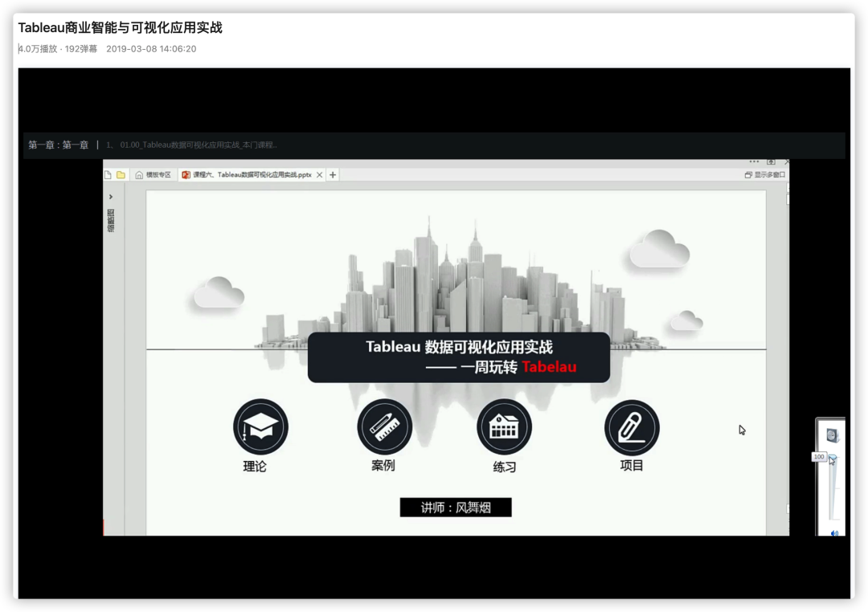Viewport: 868px width, 612px height.
Task: Click the 项目 pen icon
Action: click(632, 427)
